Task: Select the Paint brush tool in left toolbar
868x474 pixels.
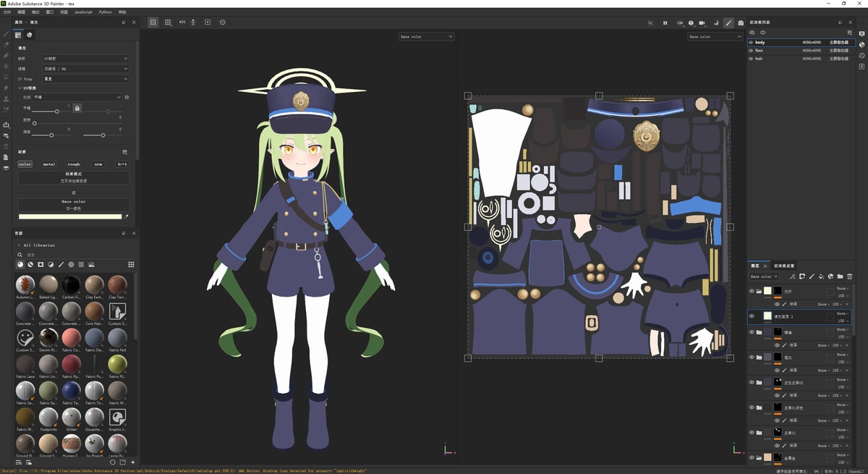Action: tap(6, 33)
